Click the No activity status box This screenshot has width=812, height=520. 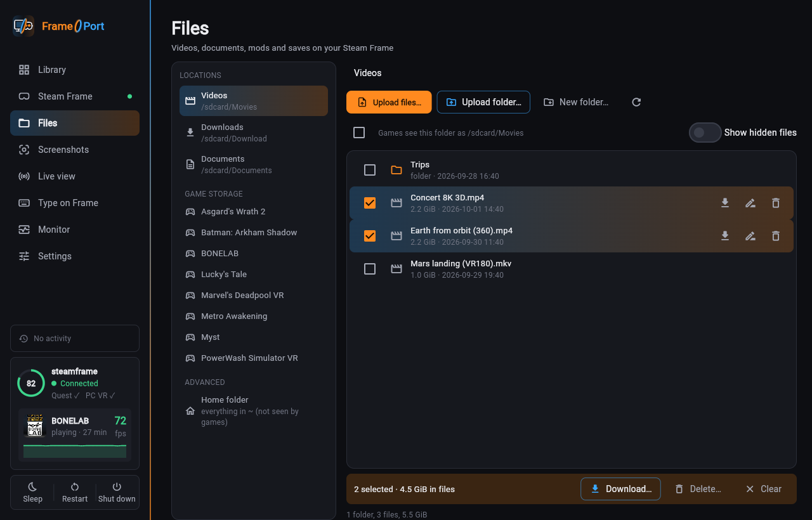click(75, 339)
